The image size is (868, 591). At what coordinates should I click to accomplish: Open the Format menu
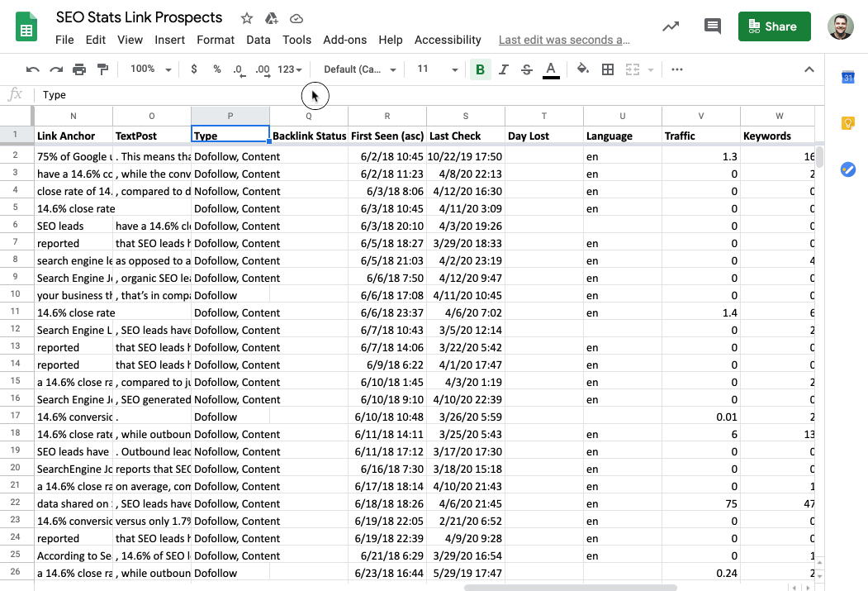tap(216, 40)
